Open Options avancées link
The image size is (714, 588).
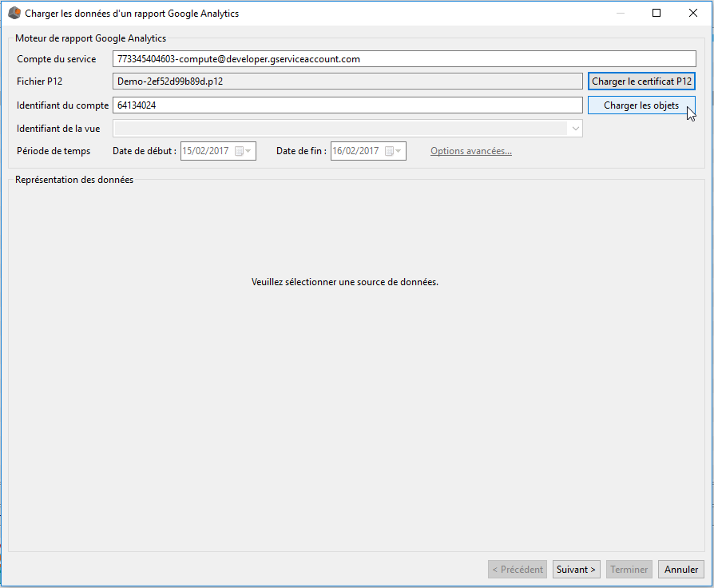471,151
